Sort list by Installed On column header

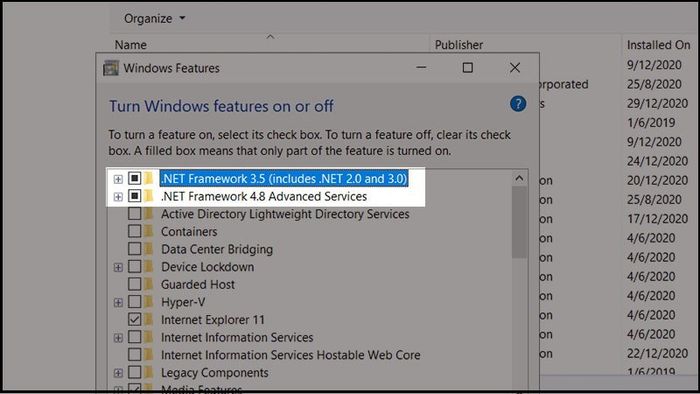(658, 45)
